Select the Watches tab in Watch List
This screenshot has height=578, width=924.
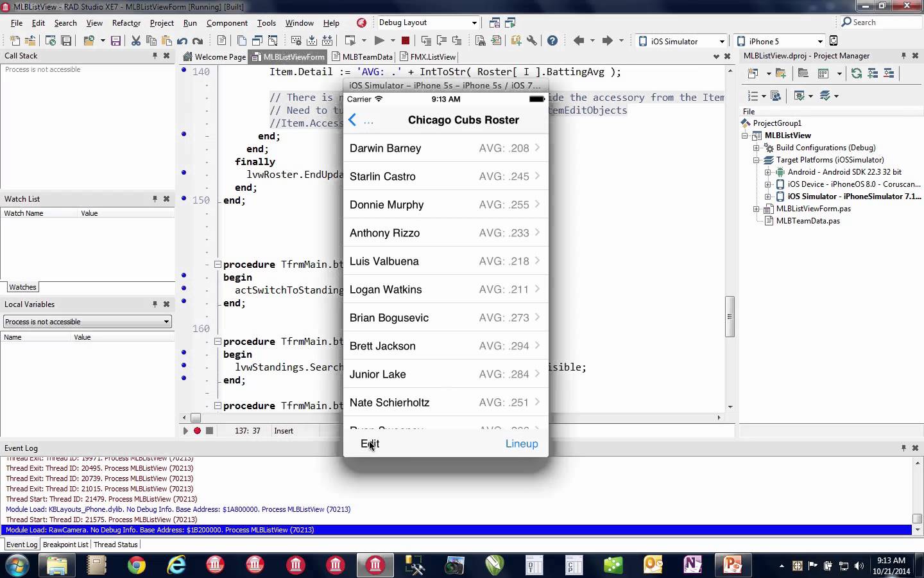[x=22, y=287]
